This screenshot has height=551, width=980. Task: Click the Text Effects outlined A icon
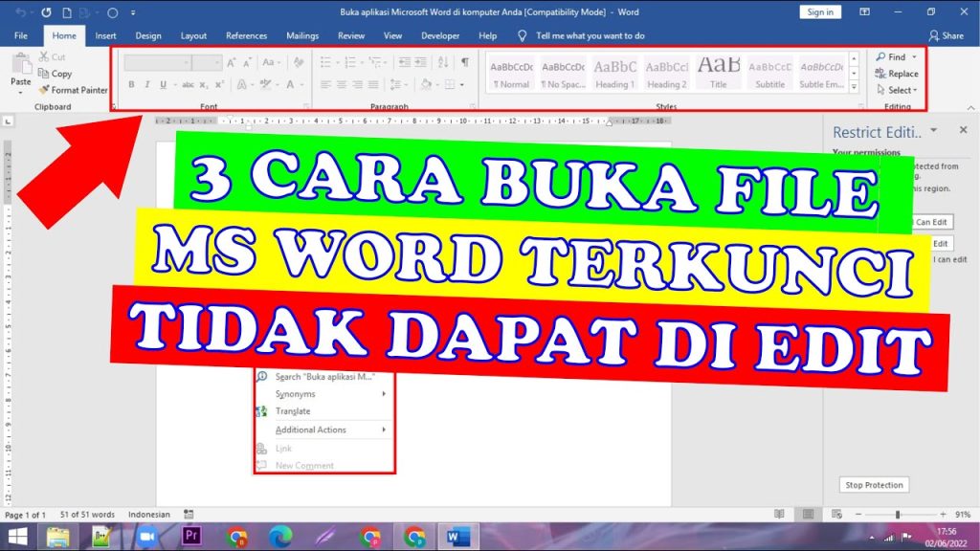click(x=242, y=84)
